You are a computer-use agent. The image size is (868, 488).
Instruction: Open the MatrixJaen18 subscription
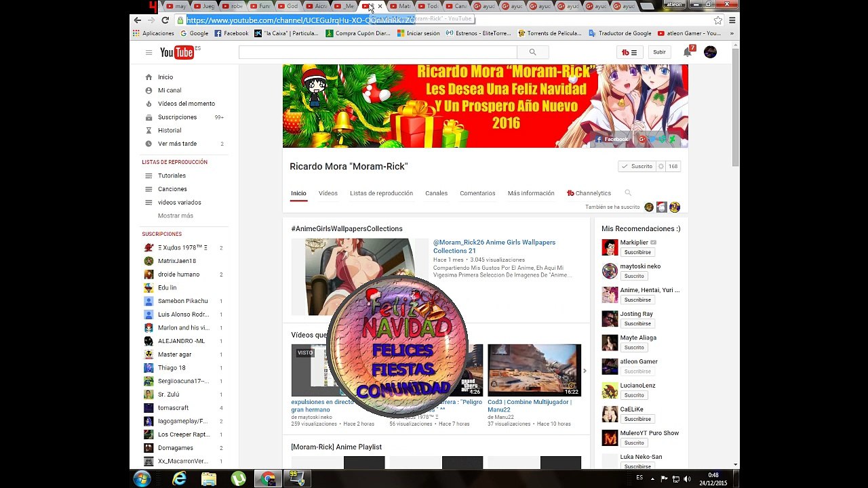177,261
